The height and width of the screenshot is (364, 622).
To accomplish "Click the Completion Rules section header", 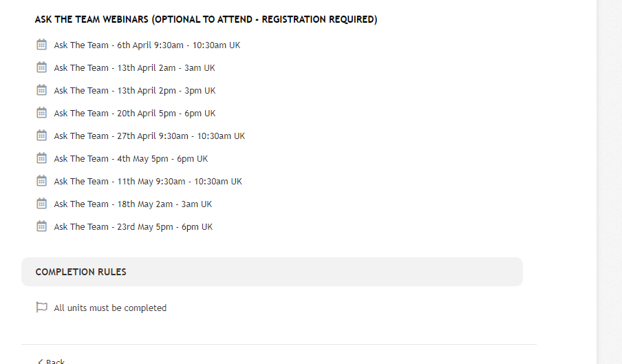I will [x=272, y=272].
